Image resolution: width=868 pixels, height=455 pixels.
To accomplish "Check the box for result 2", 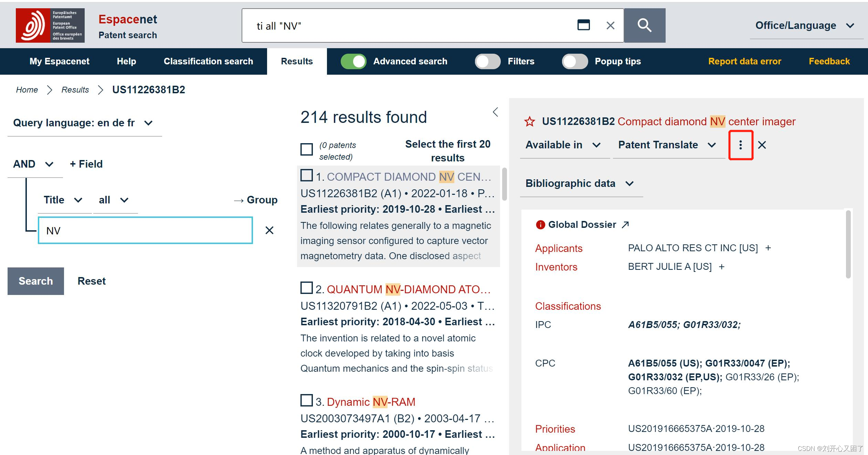I will (306, 288).
